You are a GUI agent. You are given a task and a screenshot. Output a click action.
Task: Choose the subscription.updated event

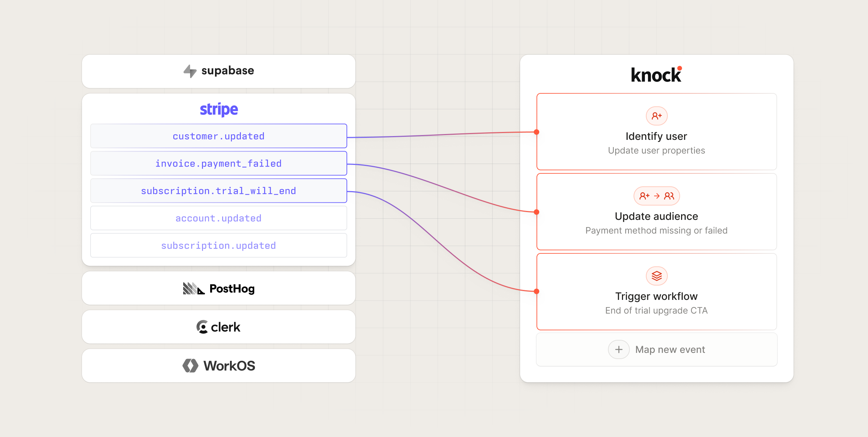coord(219,246)
